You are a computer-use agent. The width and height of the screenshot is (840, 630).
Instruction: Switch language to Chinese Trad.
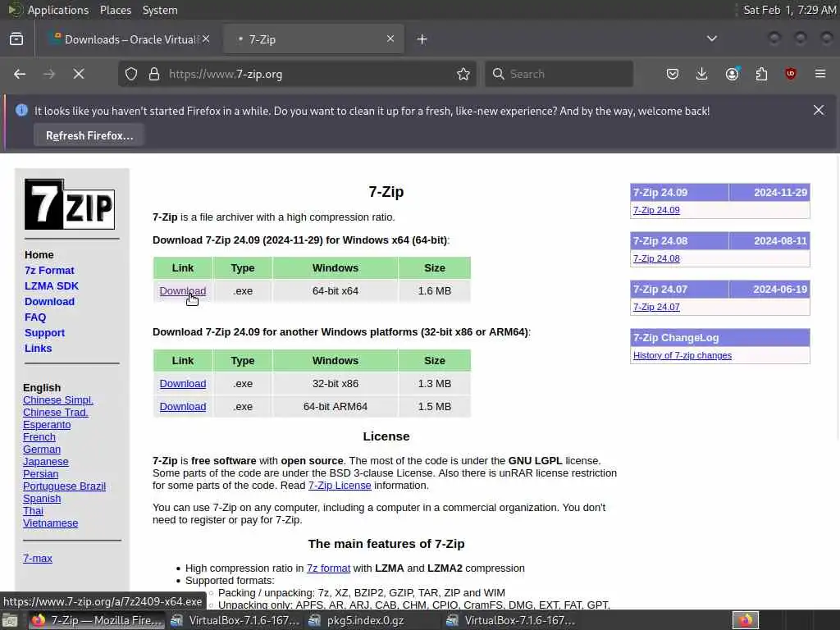point(55,413)
